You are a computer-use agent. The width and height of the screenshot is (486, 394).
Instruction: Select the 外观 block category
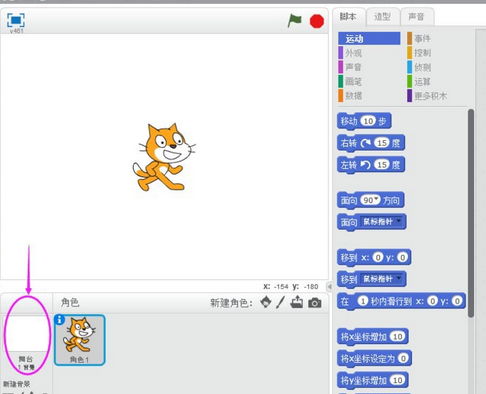353,53
